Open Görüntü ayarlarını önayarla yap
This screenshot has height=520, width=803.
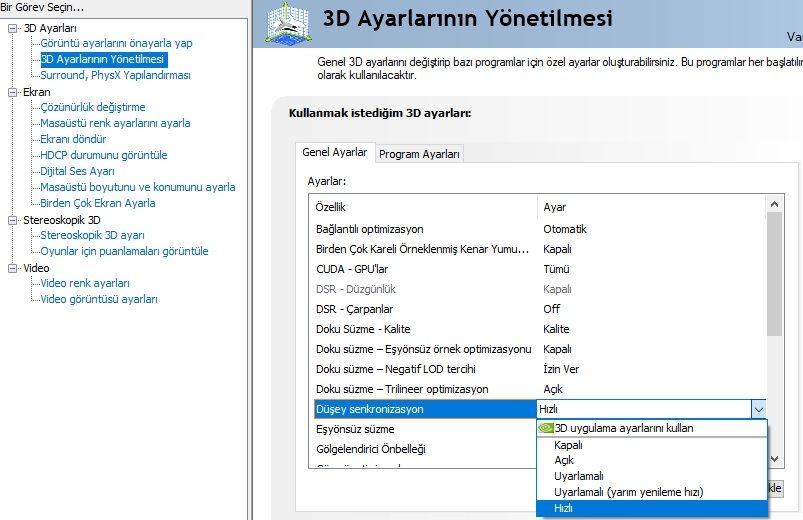tap(116, 43)
